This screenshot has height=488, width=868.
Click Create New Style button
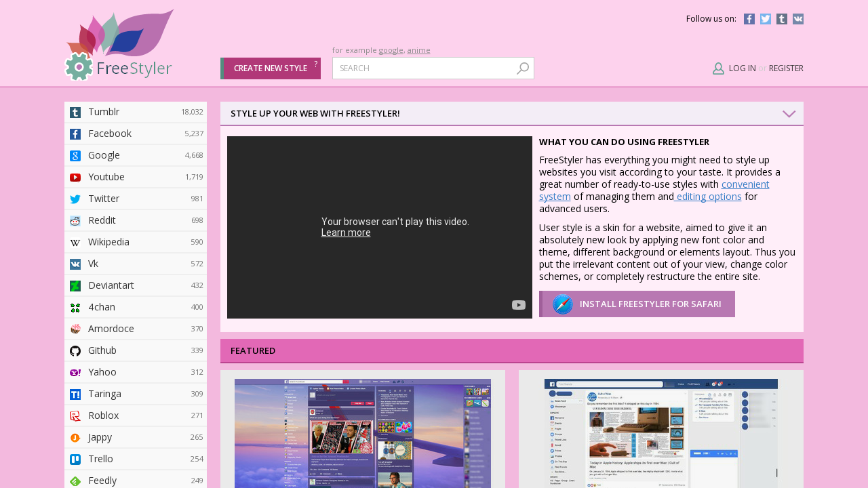coord(271,68)
